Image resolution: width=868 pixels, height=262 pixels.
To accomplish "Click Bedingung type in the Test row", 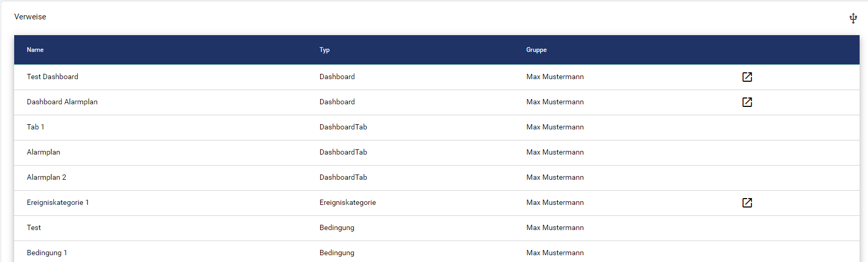I will point(337,227).
